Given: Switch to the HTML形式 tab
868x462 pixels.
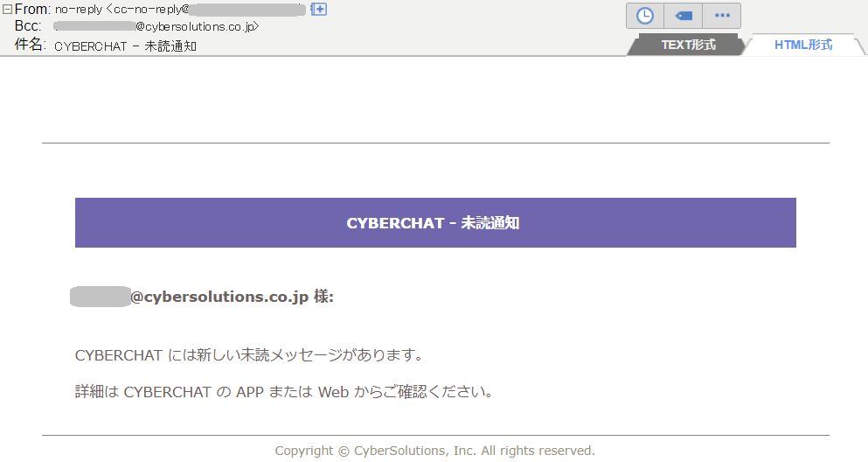Looking at the screenshot, I should point(803,45).
